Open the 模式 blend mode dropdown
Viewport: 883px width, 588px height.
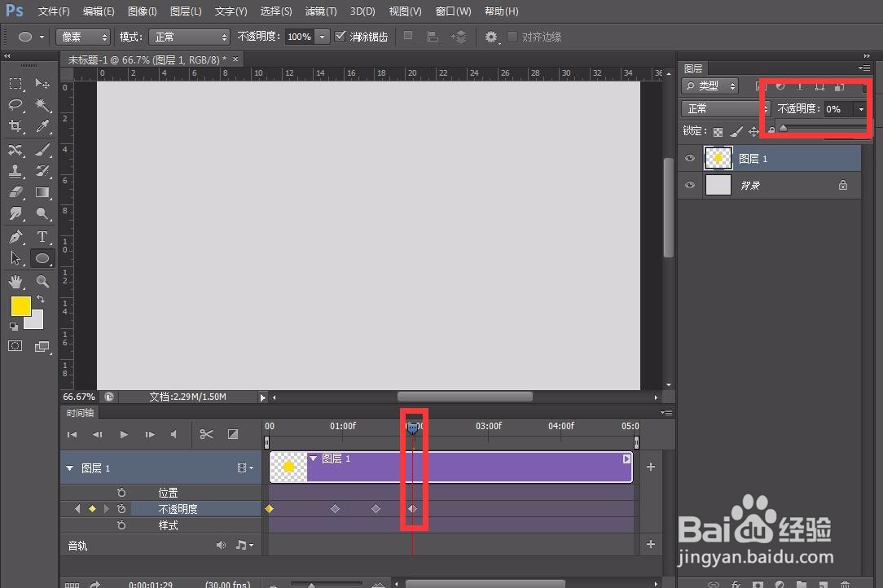[x=189, y=37]
